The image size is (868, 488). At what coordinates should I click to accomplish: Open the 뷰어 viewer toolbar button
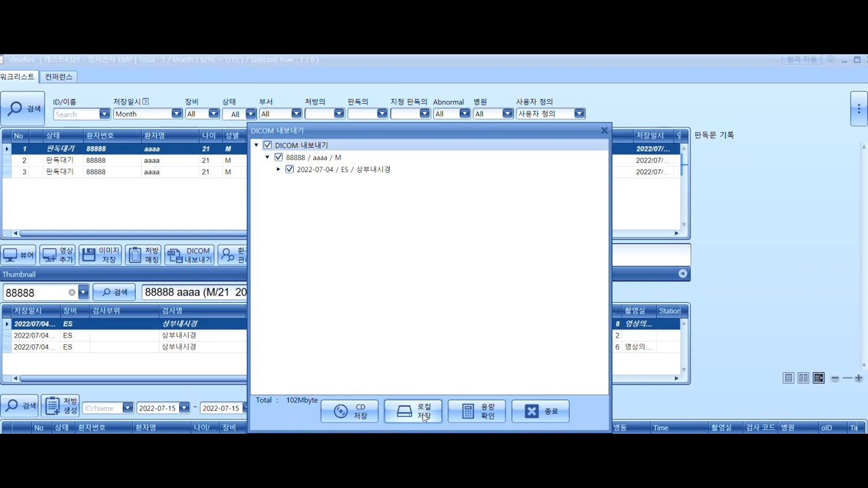[x=18, y=256]
